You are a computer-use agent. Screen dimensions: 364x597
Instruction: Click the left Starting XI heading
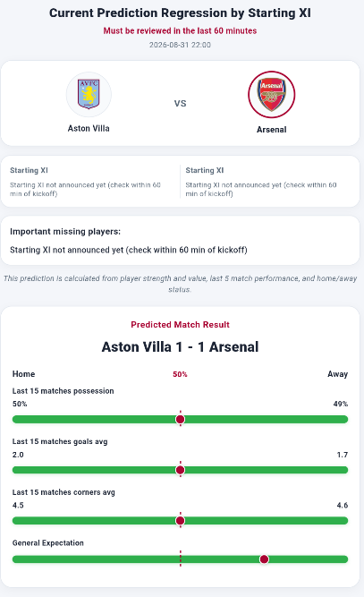[x=29, y=170]
